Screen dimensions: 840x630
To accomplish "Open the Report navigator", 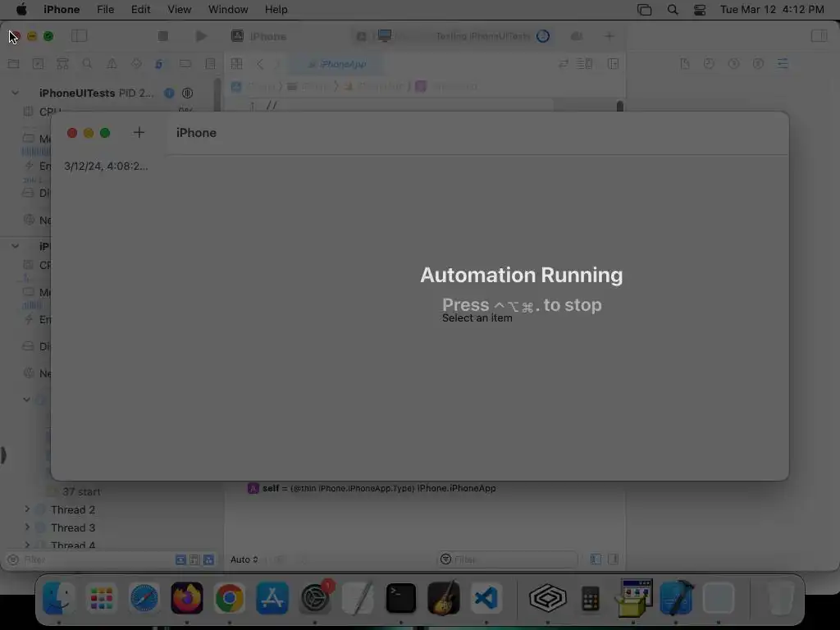I will 211,64.
